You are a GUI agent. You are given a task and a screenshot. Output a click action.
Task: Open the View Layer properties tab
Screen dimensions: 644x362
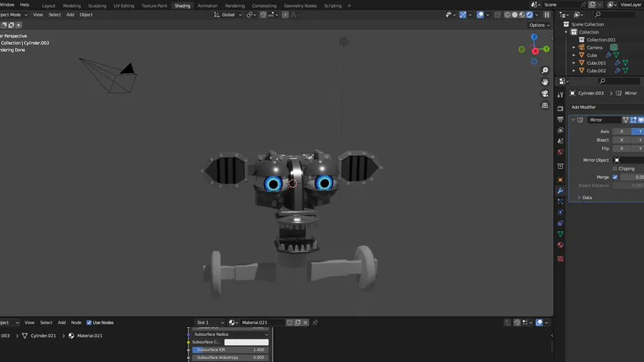coord(560,130)
